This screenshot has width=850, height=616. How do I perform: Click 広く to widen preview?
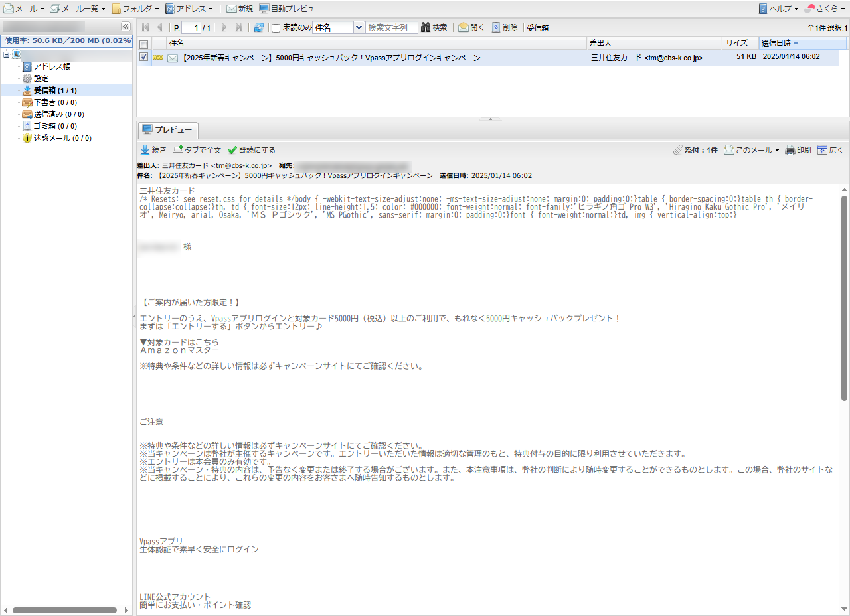pyautogui.click(x=831, y=150)
